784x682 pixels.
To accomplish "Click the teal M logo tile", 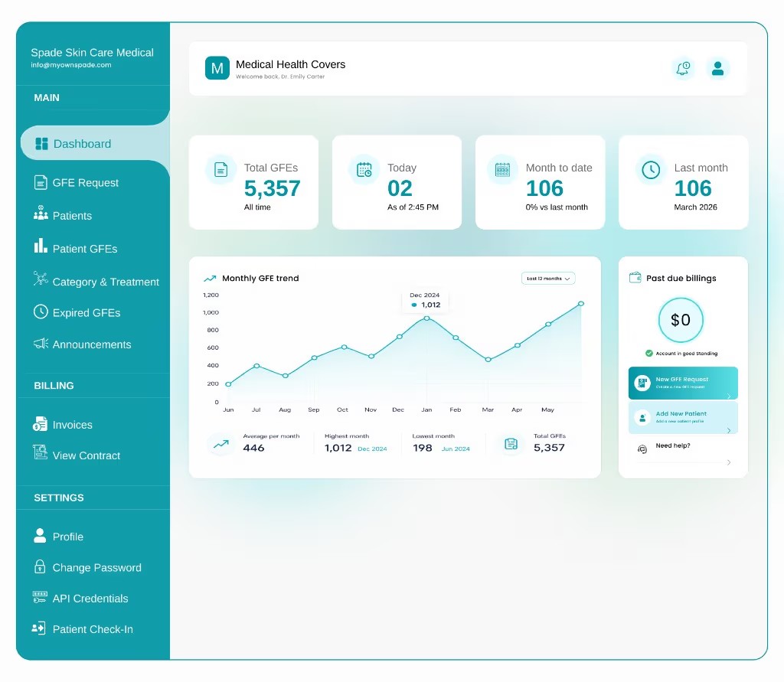I will pos(217,68).
